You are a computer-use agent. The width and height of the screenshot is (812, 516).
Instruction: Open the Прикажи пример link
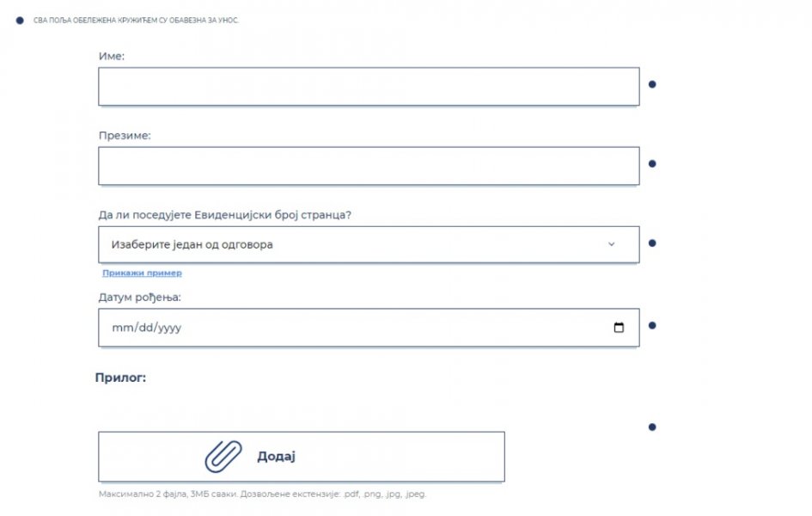(x=142, y=273)
